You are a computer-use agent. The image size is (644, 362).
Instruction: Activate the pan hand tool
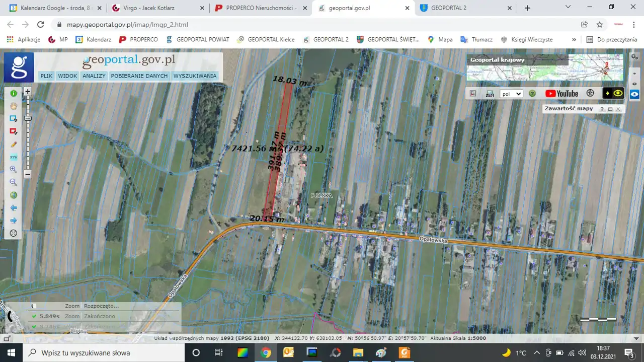[x=14, y=106]
